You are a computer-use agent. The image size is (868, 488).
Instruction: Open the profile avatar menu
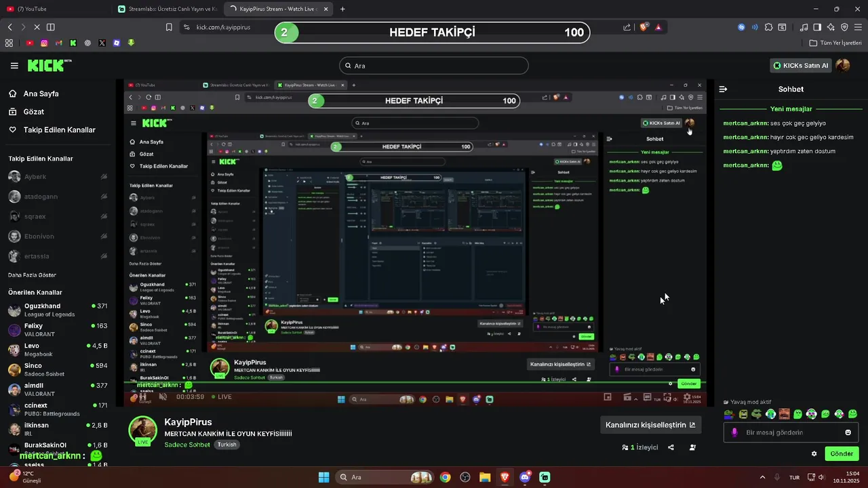coord(842,66)
